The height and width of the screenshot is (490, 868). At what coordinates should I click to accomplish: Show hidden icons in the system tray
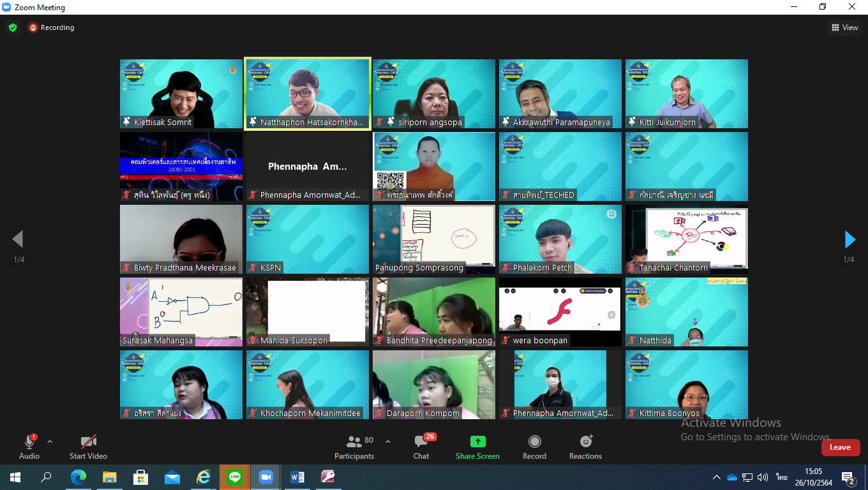click(x=717, y=477)
